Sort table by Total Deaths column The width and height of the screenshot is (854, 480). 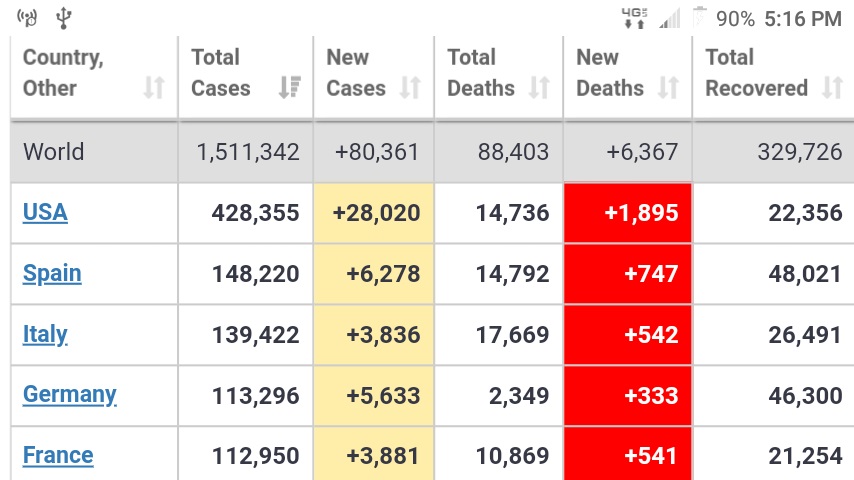tap(539, 88)
